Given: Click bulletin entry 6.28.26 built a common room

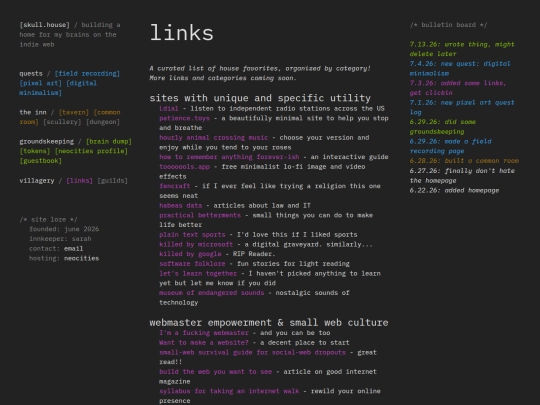Looking at the screenshot, I should [x=464, y=161].
